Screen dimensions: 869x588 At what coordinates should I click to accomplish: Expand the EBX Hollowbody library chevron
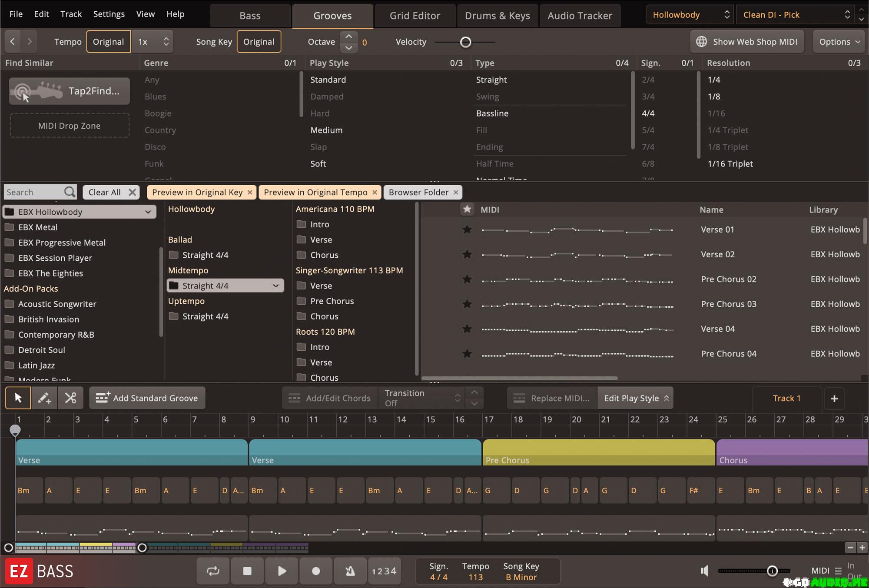(148, 212)
